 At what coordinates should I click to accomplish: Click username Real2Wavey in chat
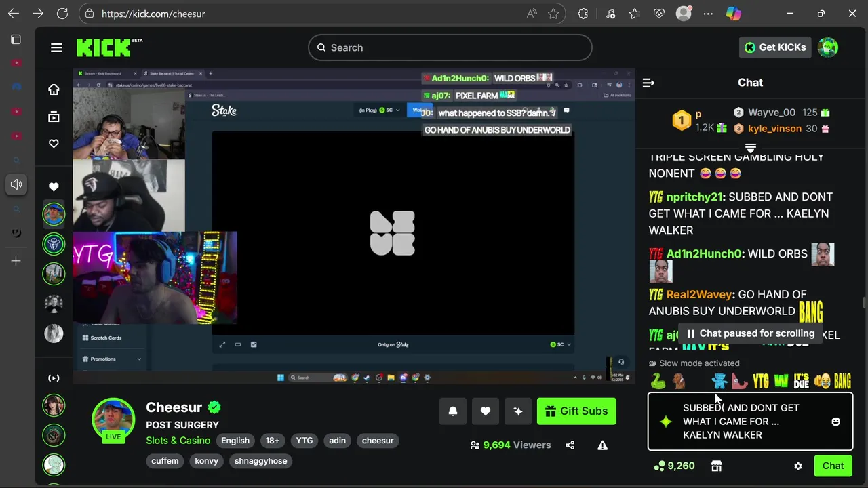coord(699,294)
